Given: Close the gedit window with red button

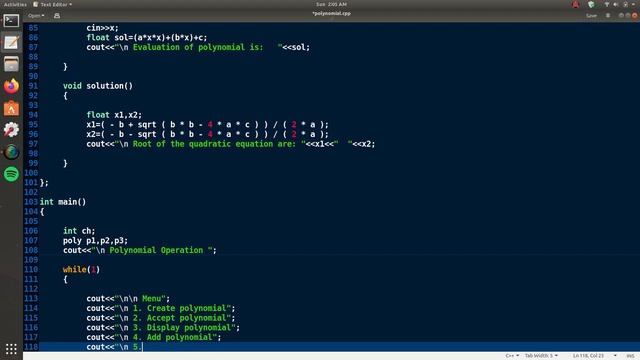Looking at the screenshot, I should coord(635,16).
